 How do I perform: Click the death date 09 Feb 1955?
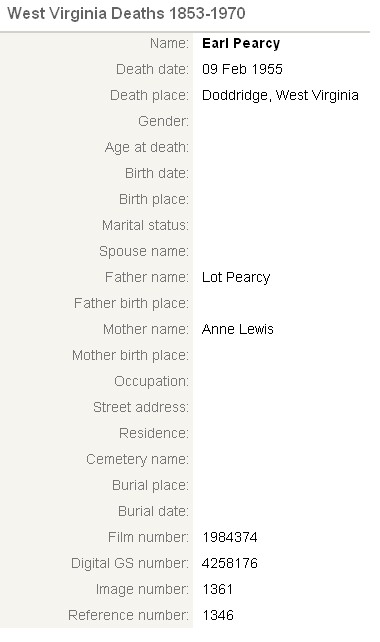coord(242,69)
